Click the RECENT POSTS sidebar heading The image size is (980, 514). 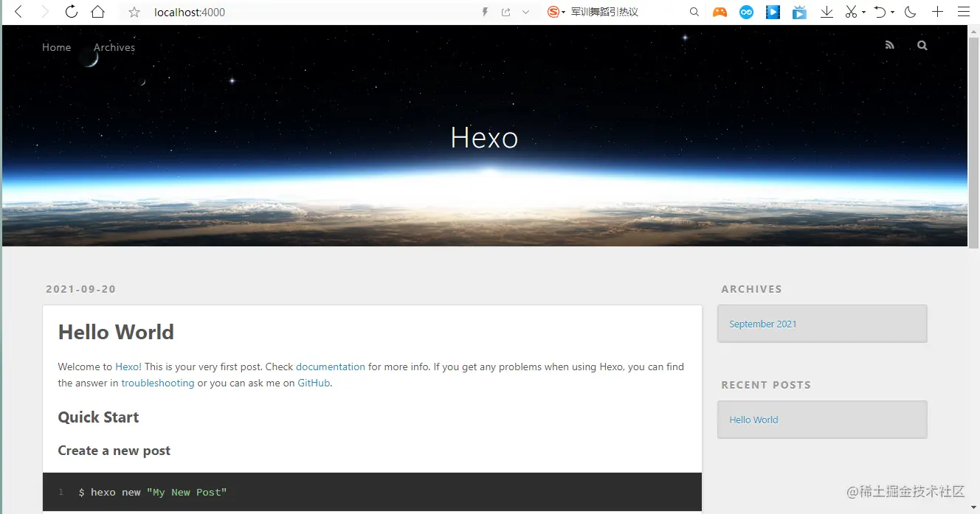click(766, 385)
